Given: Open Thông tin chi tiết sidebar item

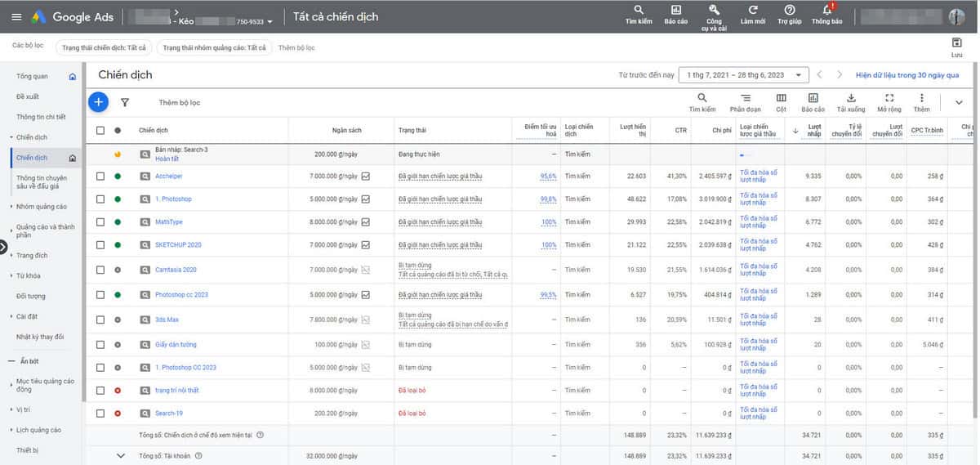Looking at the screenshot, I should tap(41, 117).
